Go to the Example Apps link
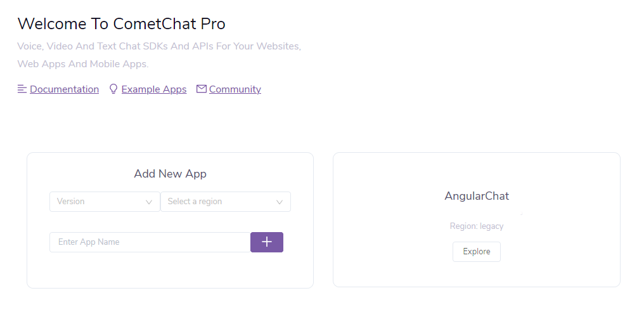 [x=154, y=89]
